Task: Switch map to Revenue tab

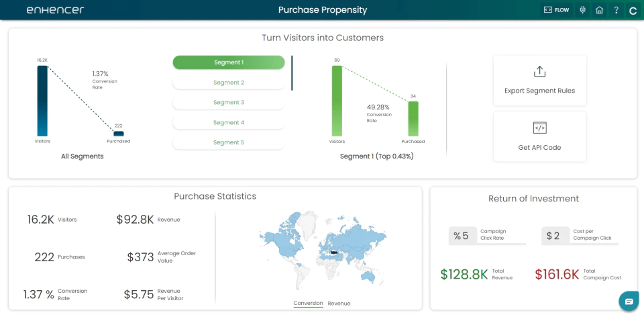Action: (x=339, y=304)
